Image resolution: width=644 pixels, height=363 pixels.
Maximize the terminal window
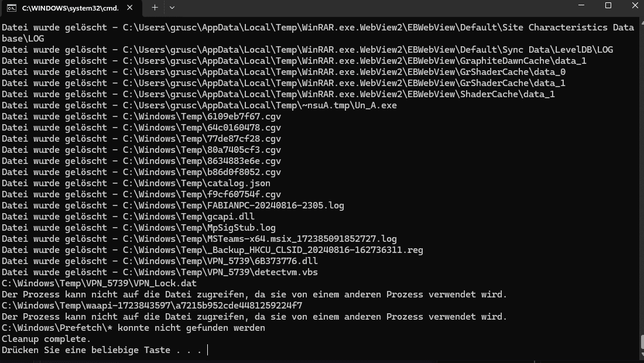(x=608, y=6)
